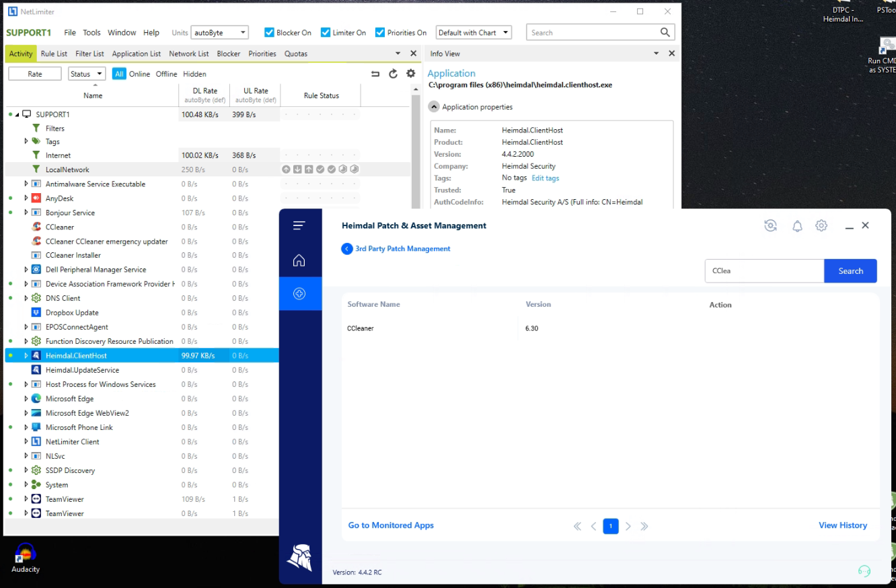Click NetLimiter activity refresh icon
This screenshot has width=896, height=588.
394,74
